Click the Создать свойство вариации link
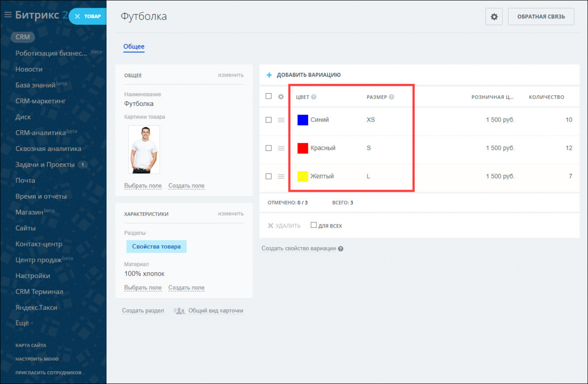 pyautogui.click(x=299, y=249)
